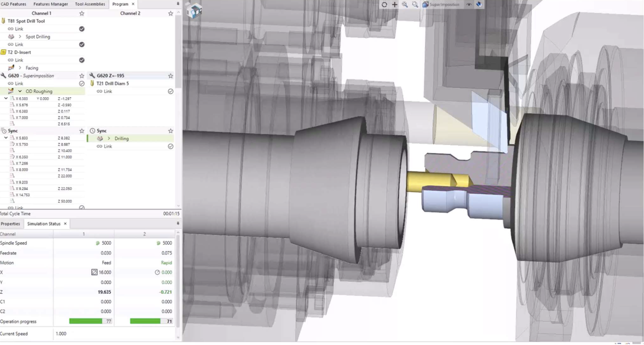Open the Tool Assemblies tab

click(90, 4)
